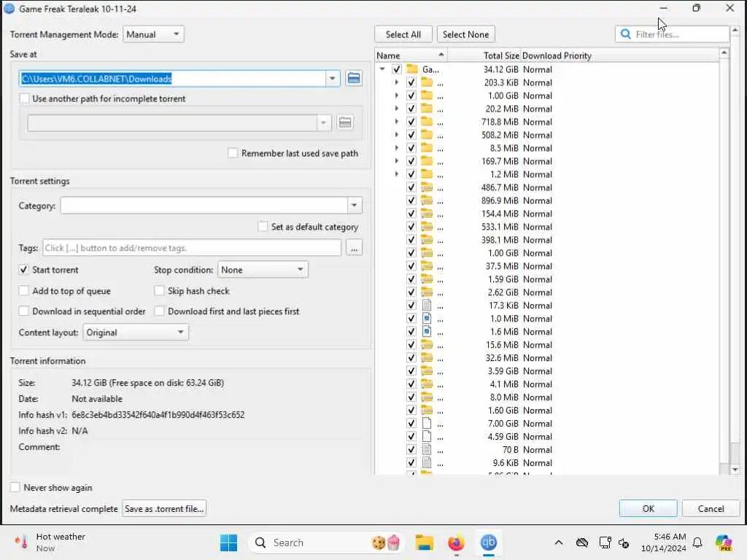747x560 pixels.
Task: Enable Download in sequential order
Action: coord(24,311)
